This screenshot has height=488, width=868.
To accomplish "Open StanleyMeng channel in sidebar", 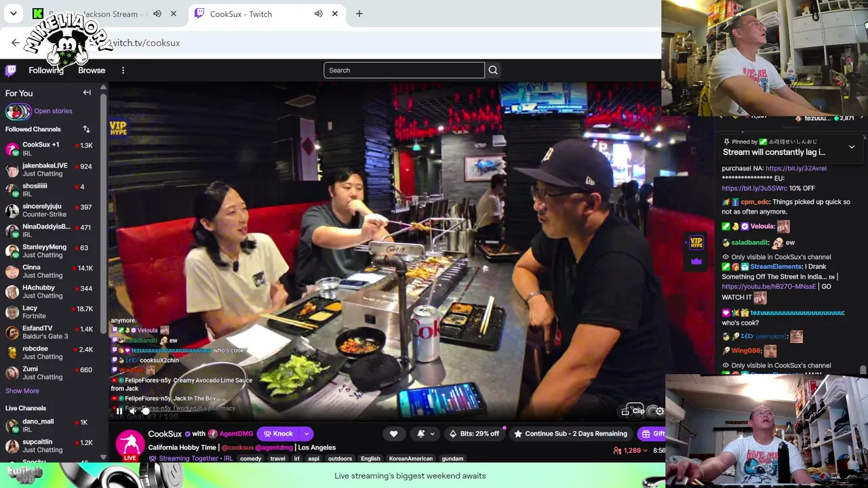I will coord(49,251).
